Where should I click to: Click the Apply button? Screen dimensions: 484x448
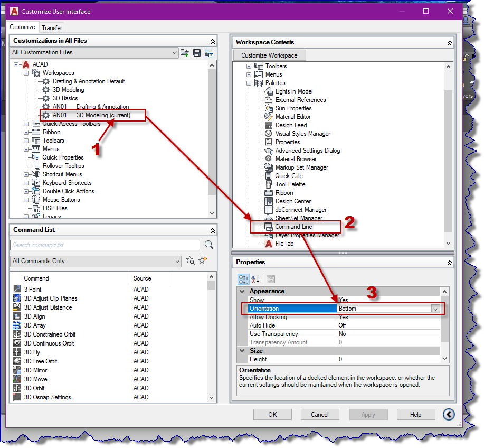point(368,414)
